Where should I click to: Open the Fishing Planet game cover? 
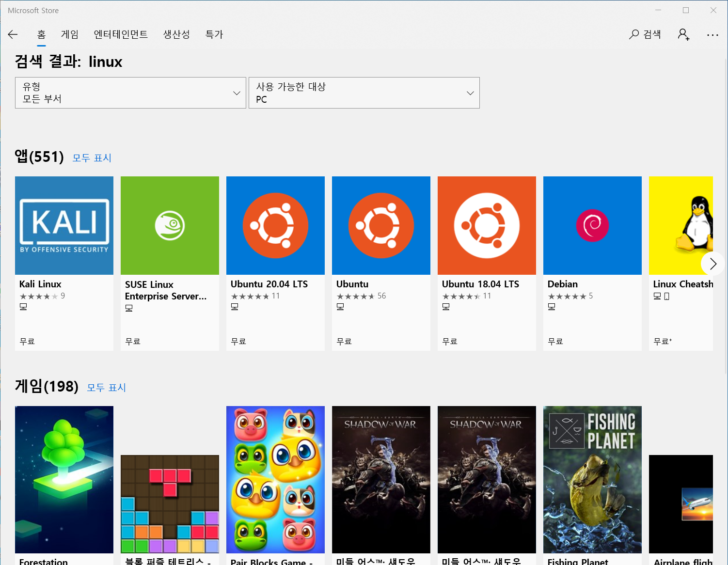tap(592, 480)
